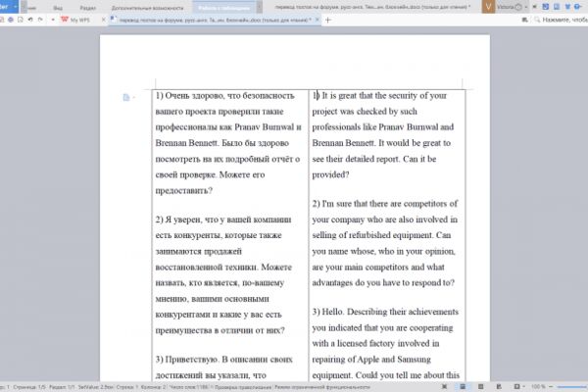588x392 pixels.
Task: Click the Undo arrow icon
Action: pyautogui.click(x=30, y=20)
